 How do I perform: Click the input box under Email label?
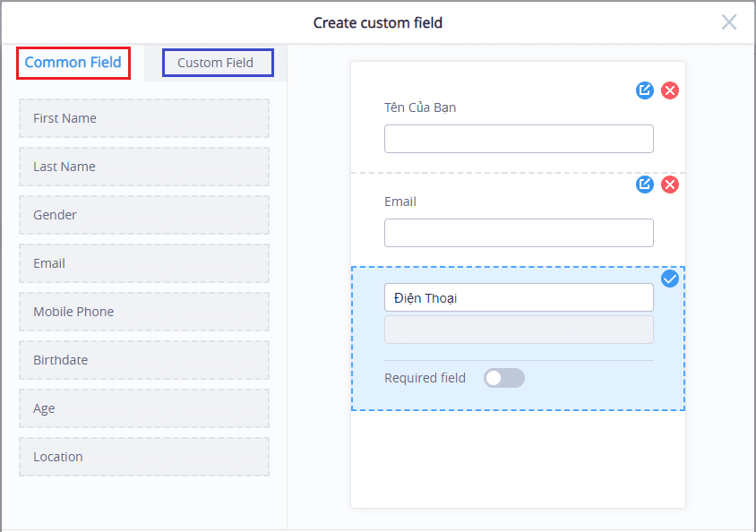coord(519,233)
